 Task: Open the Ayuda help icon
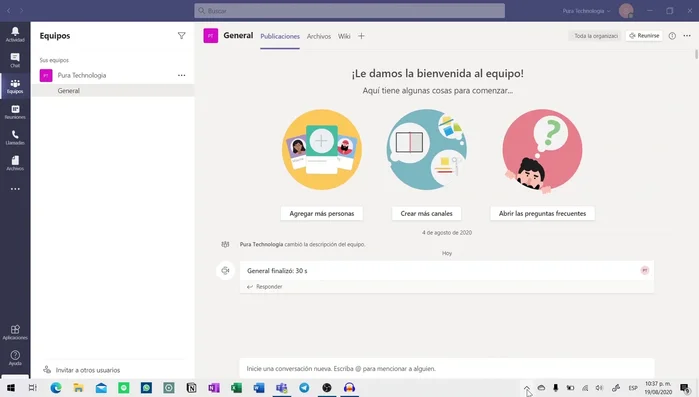pos(15,358)
